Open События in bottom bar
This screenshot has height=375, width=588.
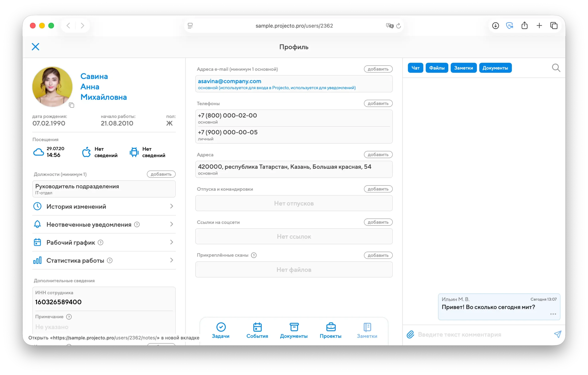(257, 330)
